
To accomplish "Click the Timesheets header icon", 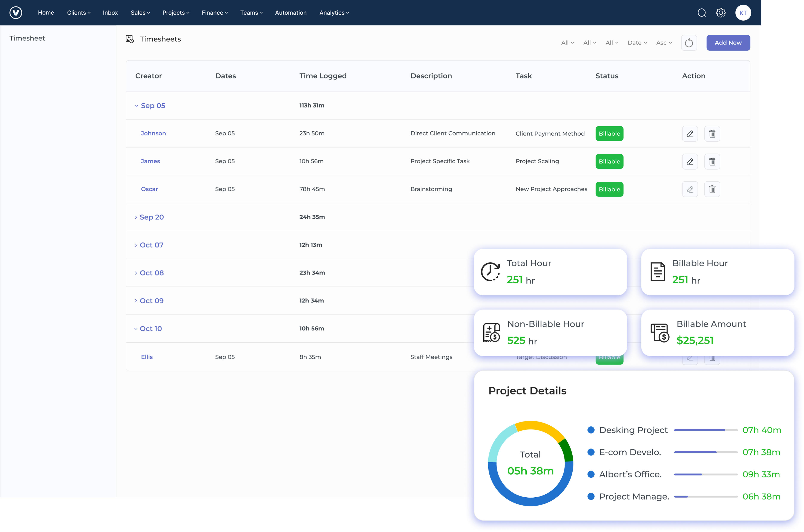I will 130,39.
